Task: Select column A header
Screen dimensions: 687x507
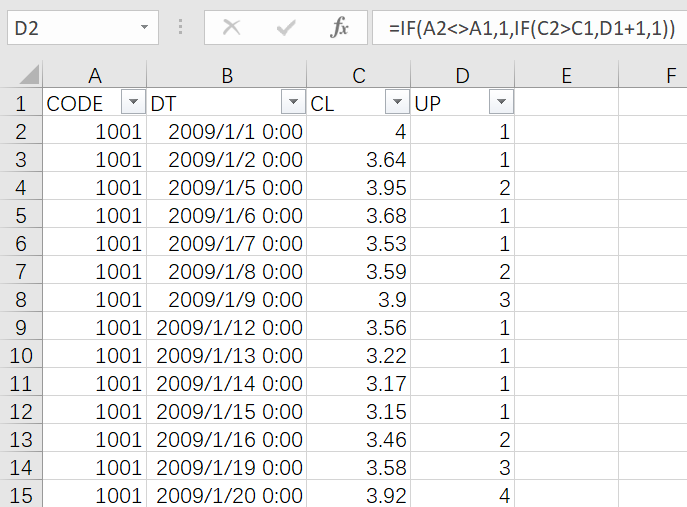Action: [x=94, y=75]
